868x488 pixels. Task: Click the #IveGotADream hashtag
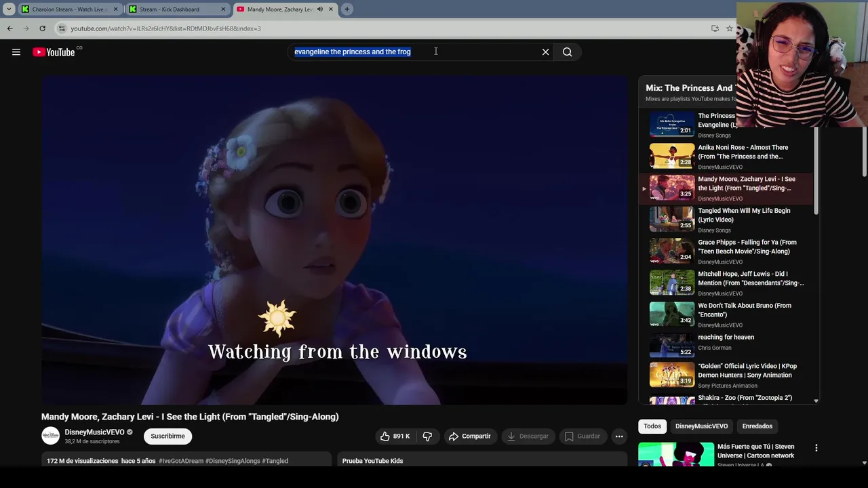click(x=181, y=461)
